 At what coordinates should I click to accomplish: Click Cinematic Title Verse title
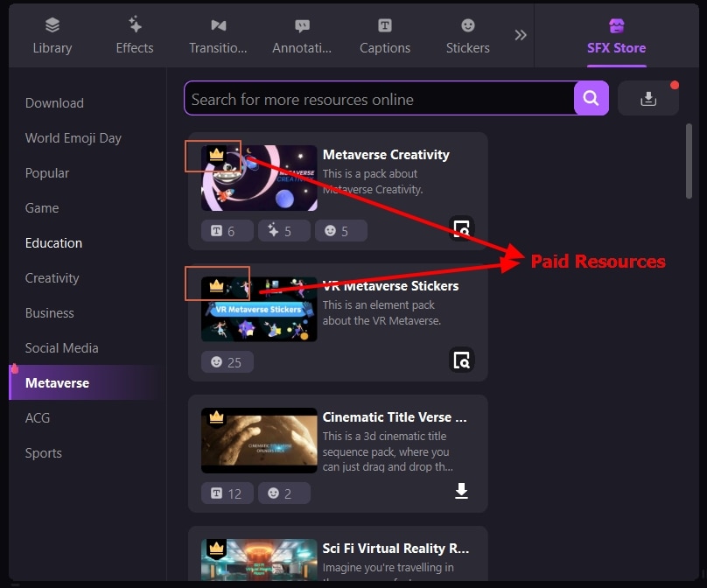395,417
